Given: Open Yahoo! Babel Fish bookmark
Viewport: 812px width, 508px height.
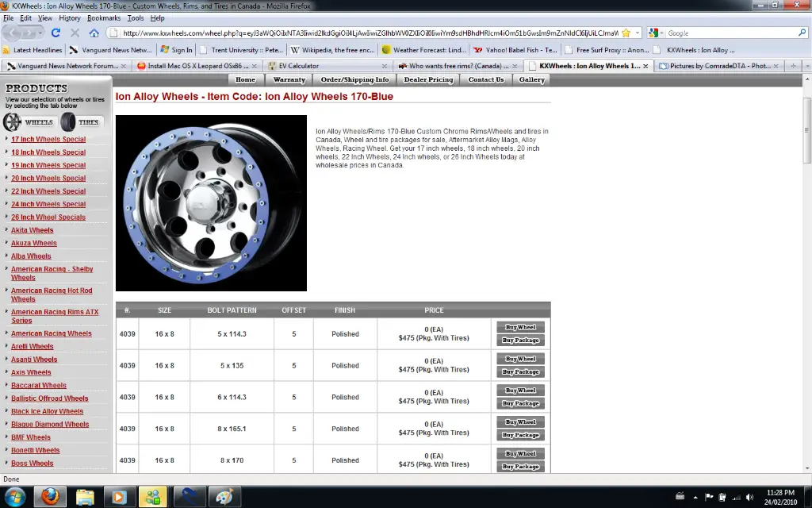Looking at the screenshot, I should tap(515, 50).
